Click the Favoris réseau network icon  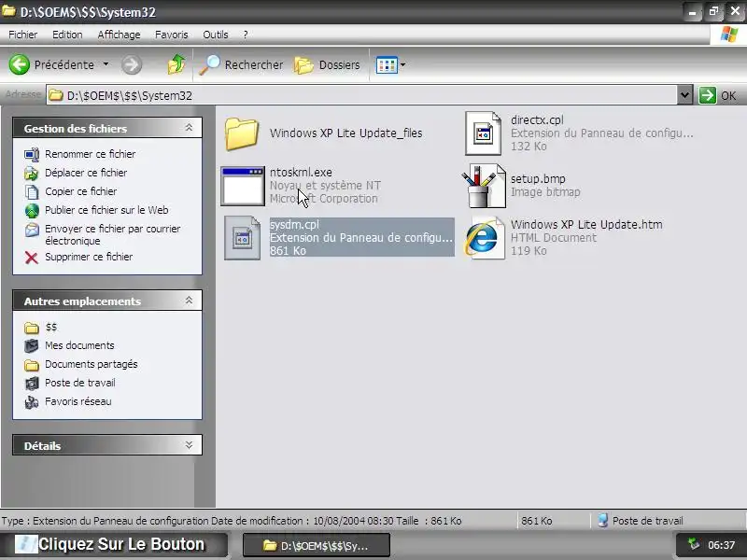[x=32, y=402]
